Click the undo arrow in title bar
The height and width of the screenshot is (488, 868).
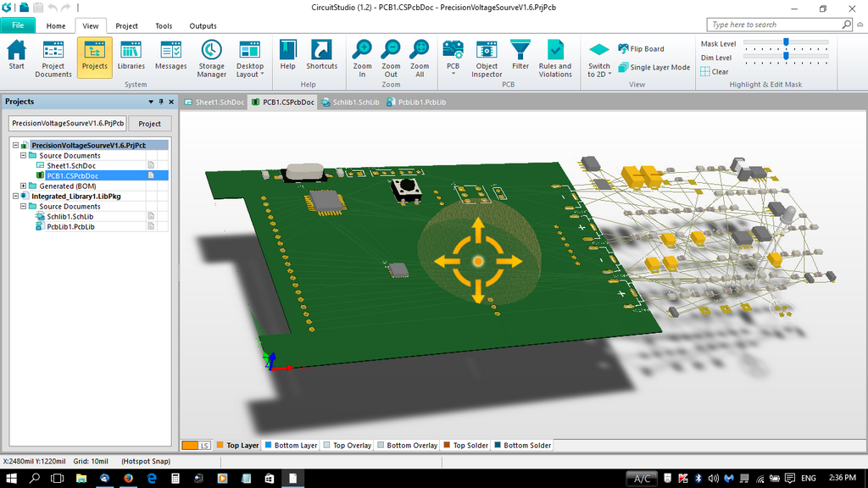click(x=53, y=7)
